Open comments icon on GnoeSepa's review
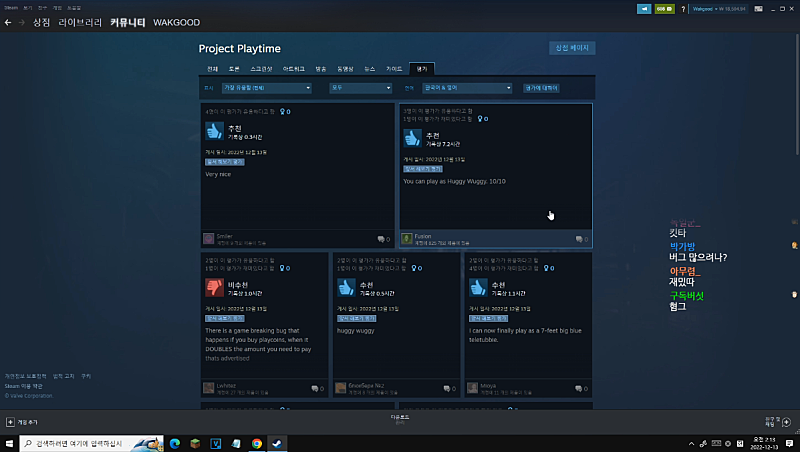 point(449,388)
